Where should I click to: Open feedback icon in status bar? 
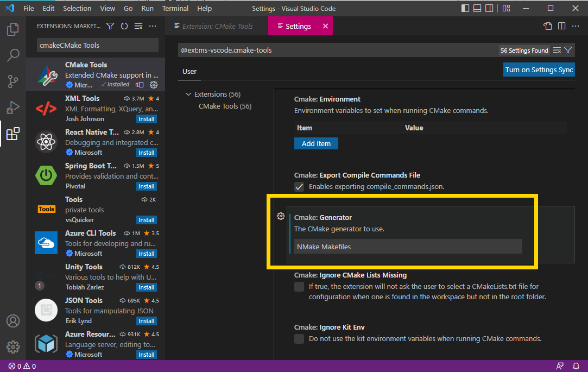560,366
